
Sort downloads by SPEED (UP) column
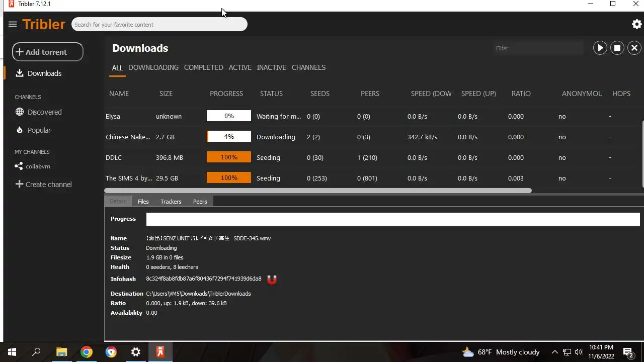click(x=478, y=94)
